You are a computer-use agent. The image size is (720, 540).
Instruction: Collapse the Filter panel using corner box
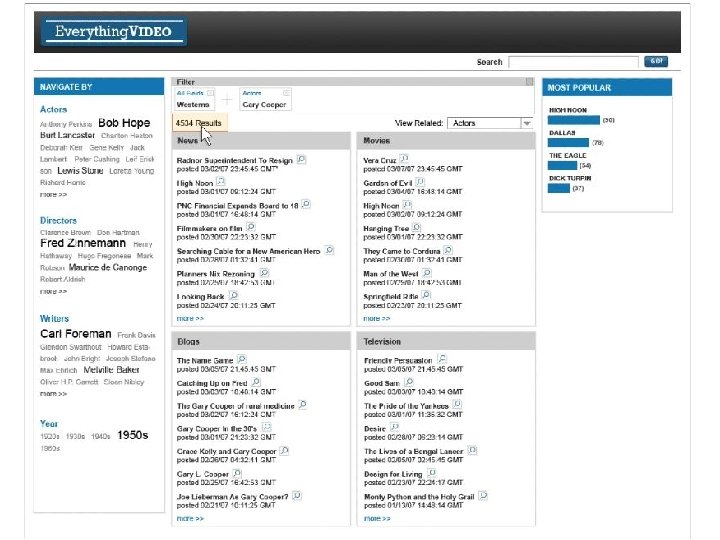(x=529, y=82)
